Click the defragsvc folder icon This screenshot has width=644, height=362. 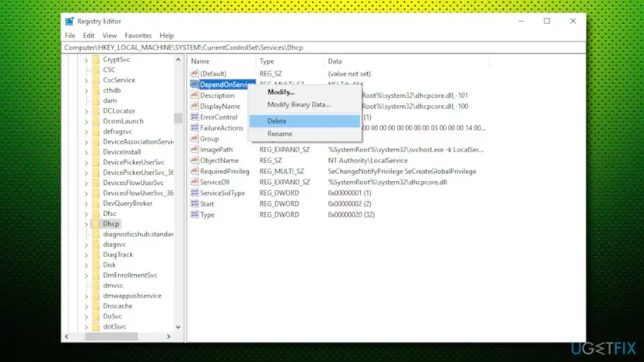(96, 131)
